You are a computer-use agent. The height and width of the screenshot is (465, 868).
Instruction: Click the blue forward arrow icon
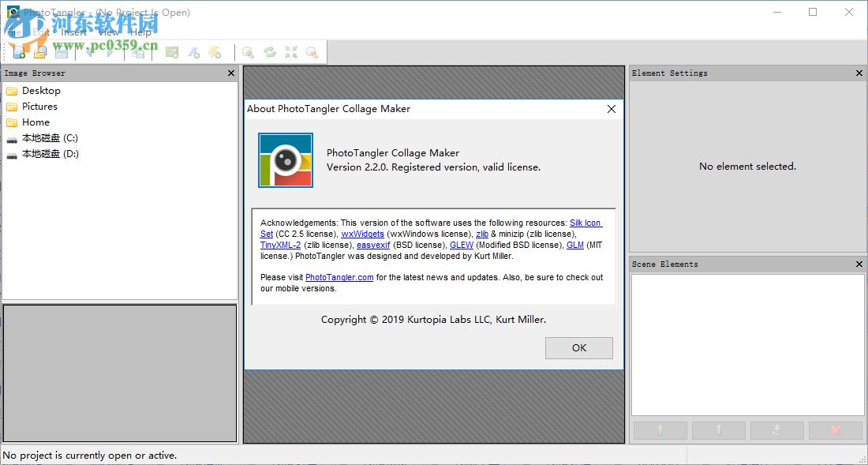point(110,52)
